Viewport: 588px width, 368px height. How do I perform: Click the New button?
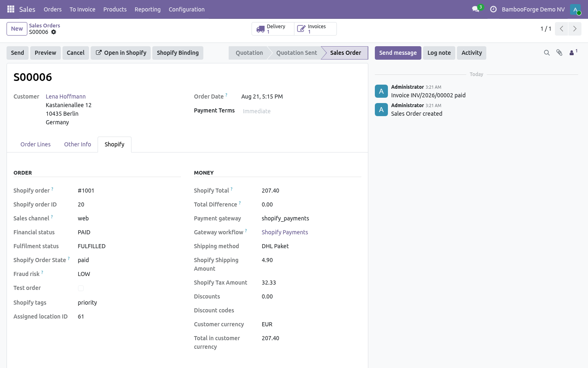pyautogui.click(x=17, y=29)
